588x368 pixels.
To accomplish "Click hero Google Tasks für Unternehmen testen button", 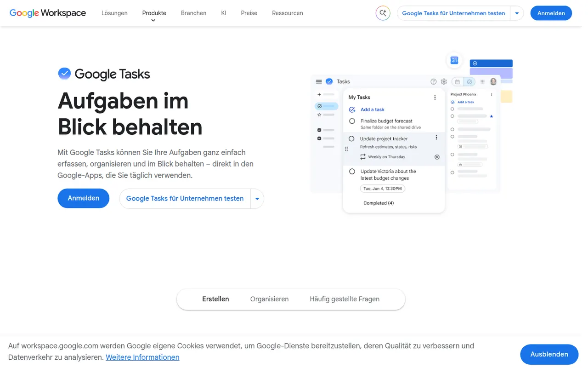I will coord(185,199).
